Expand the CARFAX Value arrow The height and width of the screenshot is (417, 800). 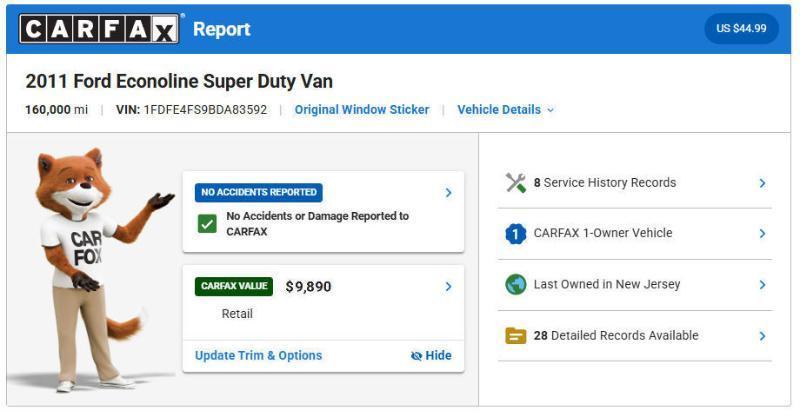pyautogui.click(x=448, y=287)
